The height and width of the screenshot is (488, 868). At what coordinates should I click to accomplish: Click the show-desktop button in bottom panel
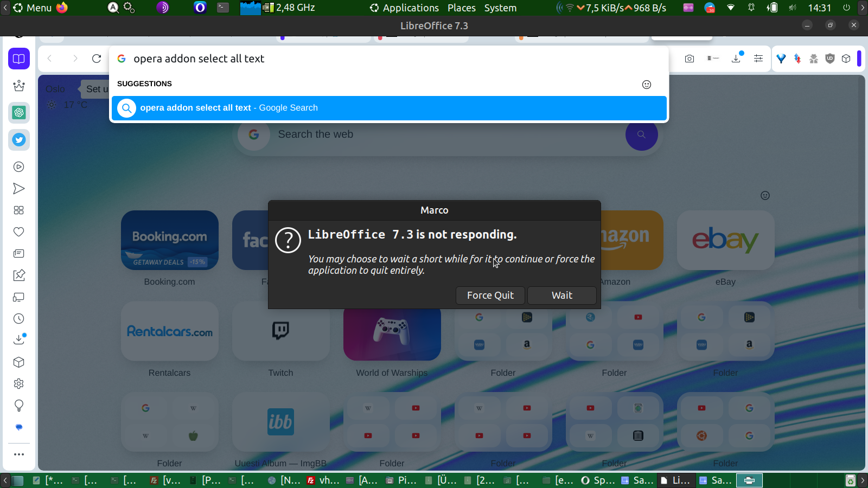click(18, 480)
